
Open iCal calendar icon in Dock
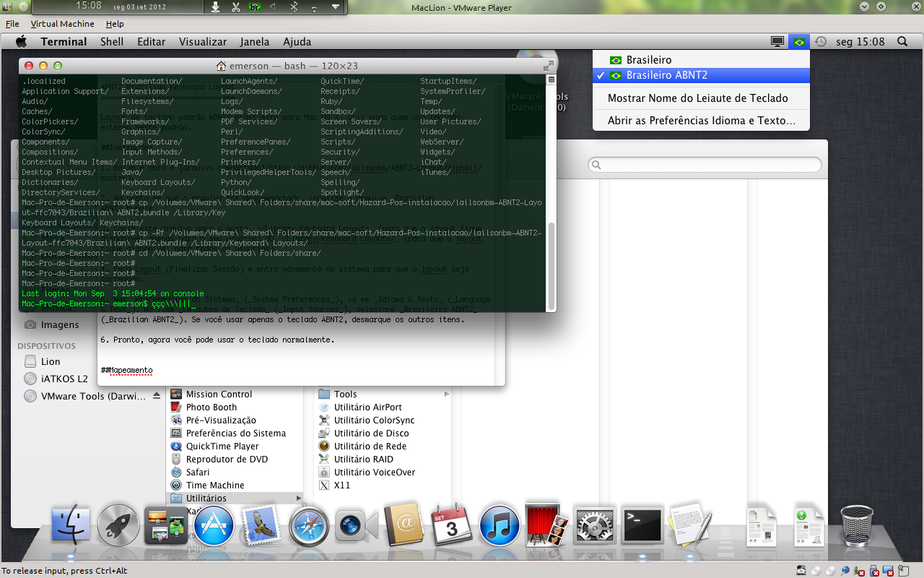pyautogui.click(x=452, y=525)
